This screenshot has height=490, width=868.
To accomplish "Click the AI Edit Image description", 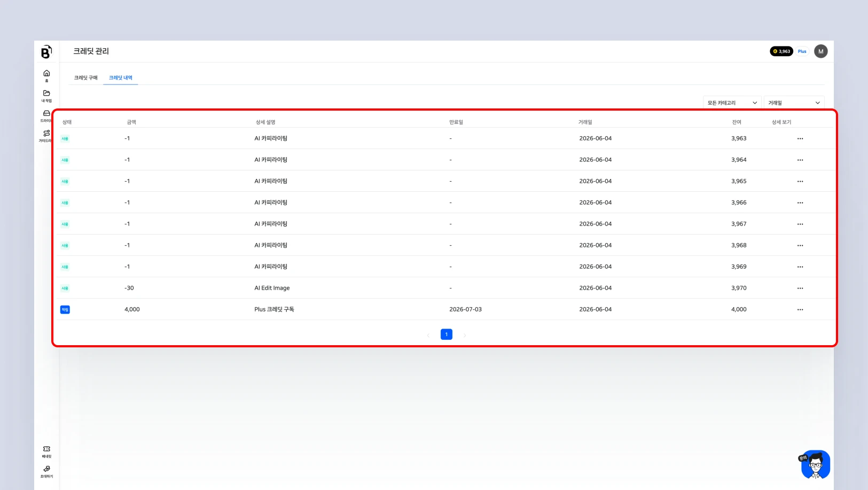I will coord(272,288).
